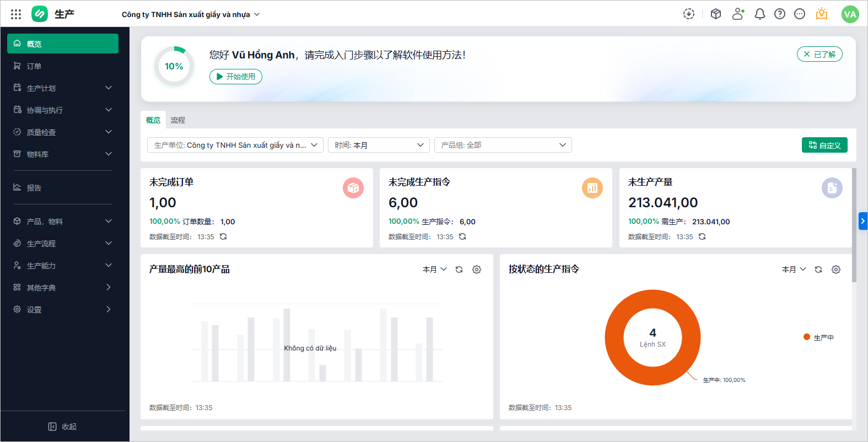Click the 1,00 未完成订单 value
Viewport: 868px width, 442px height.
[163, 203]
